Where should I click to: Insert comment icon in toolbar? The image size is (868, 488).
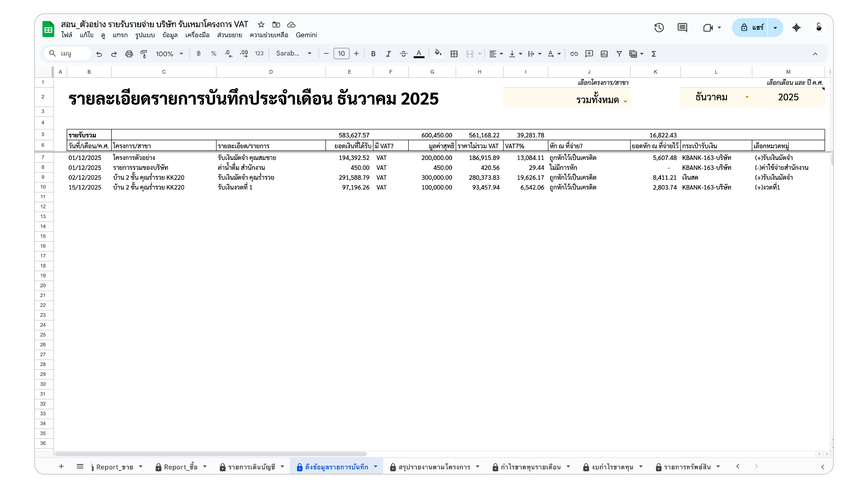pos(589,54)
